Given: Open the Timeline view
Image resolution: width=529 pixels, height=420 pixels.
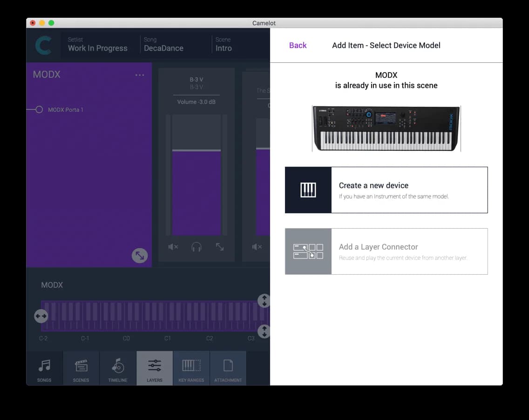Looking at the screenshot, I should (x=117, y=368).
